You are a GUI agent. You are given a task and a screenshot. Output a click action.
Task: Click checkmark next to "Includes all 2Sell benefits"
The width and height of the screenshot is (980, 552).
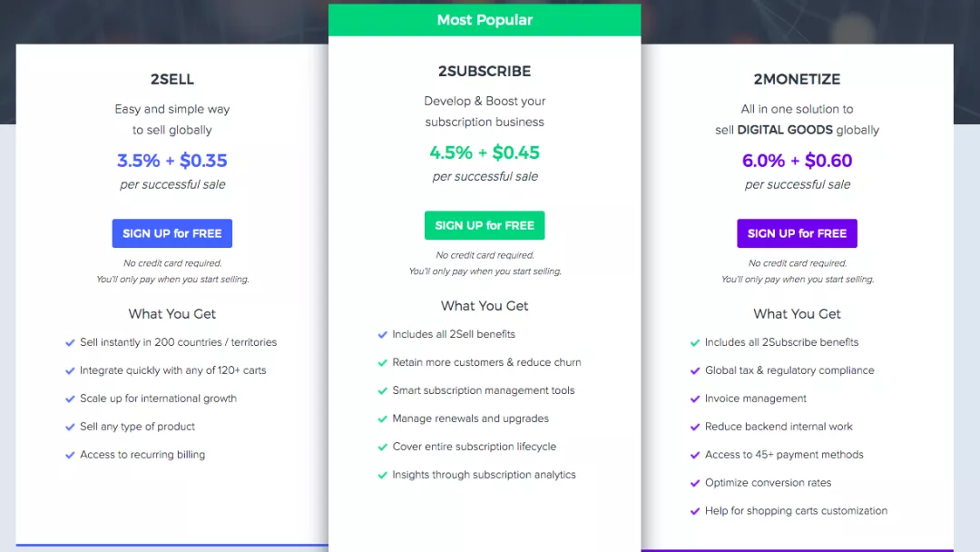click(383, 335)
